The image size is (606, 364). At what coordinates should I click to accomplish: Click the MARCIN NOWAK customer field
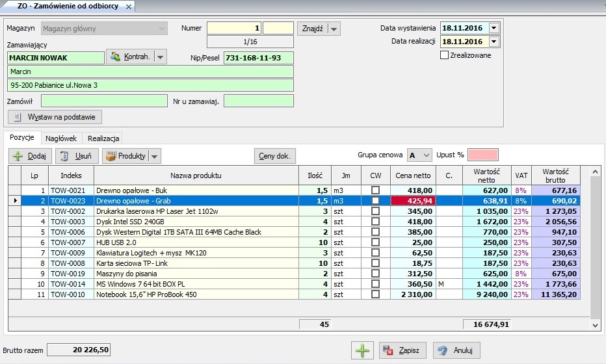click(x=56, y=58)
